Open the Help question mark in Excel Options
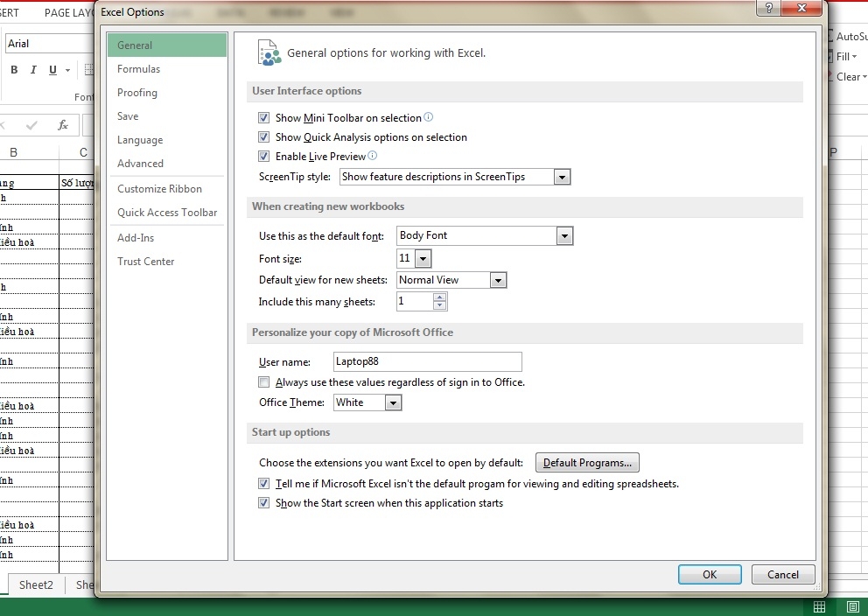The image size is (868, 616). point(768,8)
